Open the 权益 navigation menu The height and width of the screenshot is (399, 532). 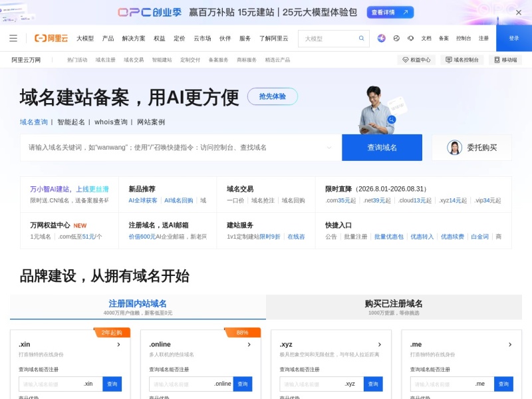(159, 39)
